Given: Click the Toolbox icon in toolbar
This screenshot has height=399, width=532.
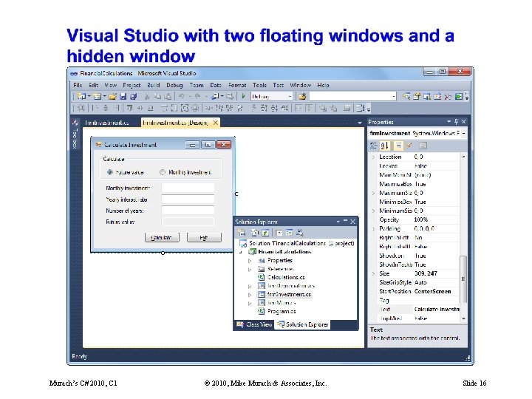Looking at the screenshot, I should coord(448,96).
